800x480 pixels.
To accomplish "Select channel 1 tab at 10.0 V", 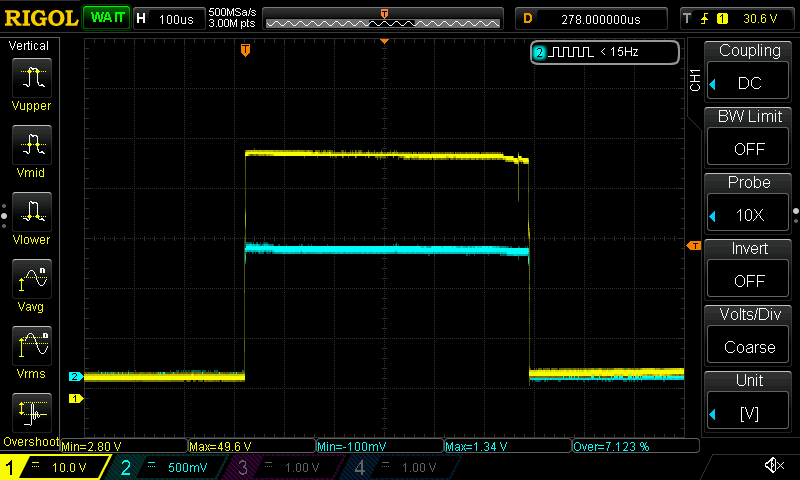I will (x=55, y=467).
